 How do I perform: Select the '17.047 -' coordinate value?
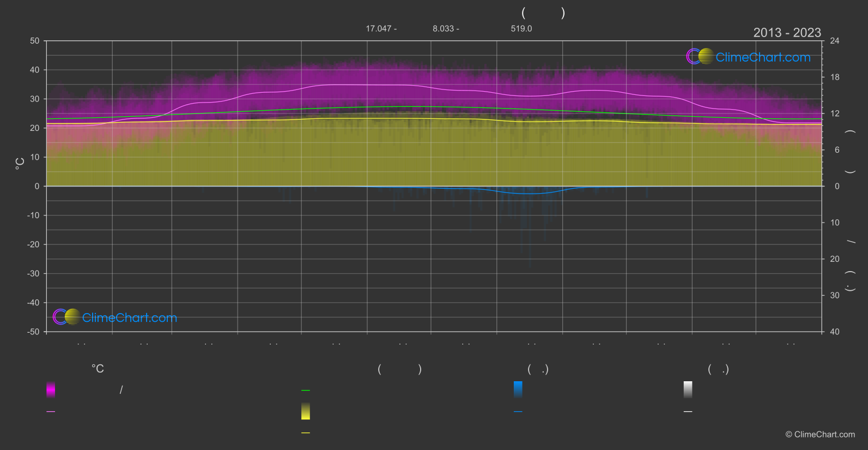pos(381,28)
